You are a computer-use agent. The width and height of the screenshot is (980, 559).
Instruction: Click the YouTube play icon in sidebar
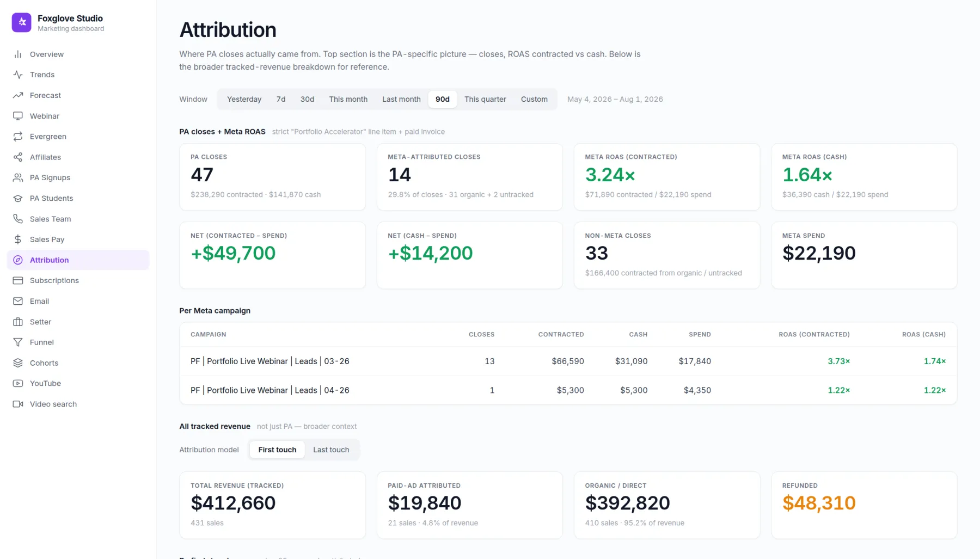tap(18, 383)
